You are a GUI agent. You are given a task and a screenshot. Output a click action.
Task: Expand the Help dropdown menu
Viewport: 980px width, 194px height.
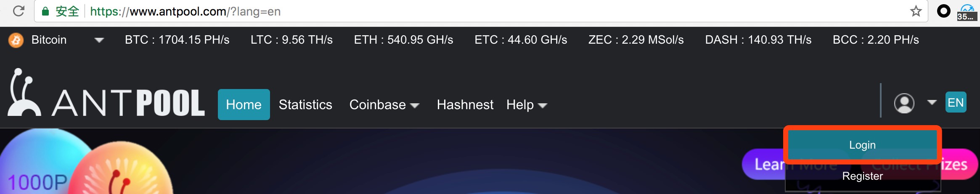[527, 105]
